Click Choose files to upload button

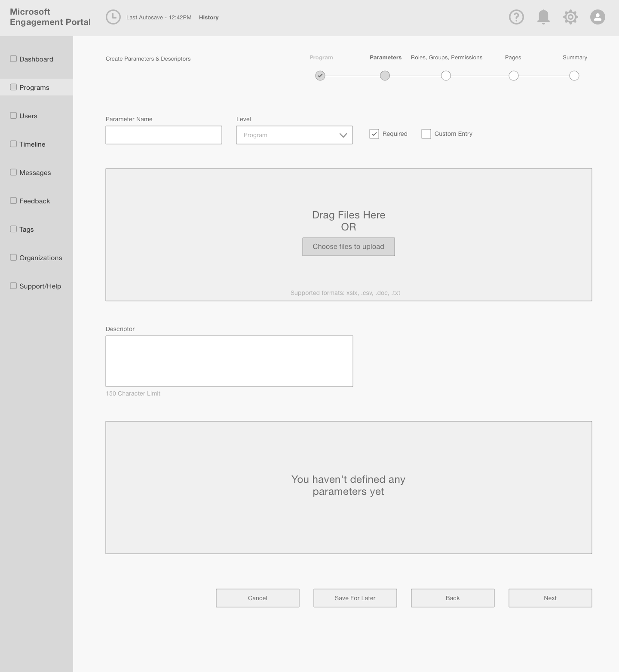click(349, 247)
